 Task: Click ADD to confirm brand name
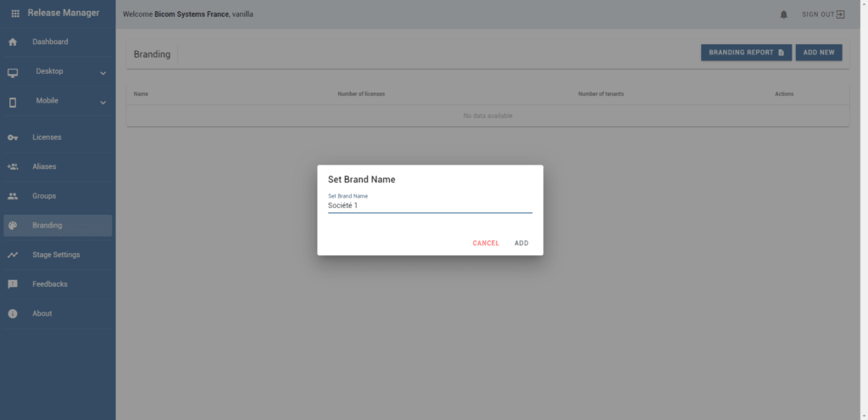coord(521,244)
